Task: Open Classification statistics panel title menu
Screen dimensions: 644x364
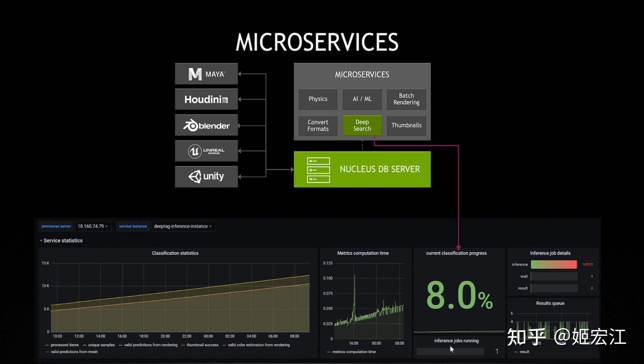Action: pyautogui.click(x=175, y=253)
